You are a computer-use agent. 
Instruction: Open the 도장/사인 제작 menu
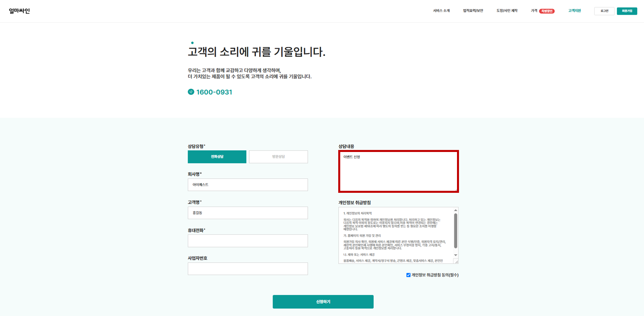point(507,10)
